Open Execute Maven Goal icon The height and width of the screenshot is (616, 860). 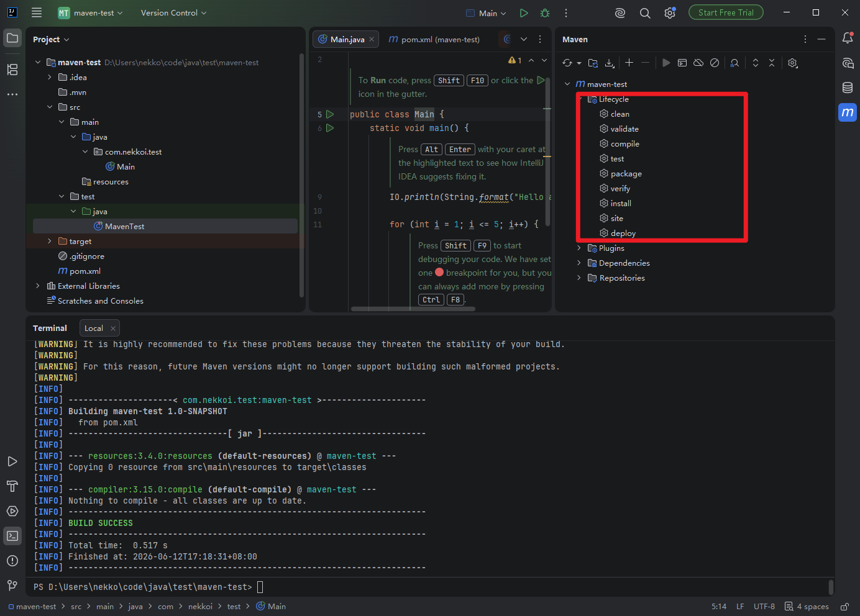pyautogui.click(x=682, y=63)
